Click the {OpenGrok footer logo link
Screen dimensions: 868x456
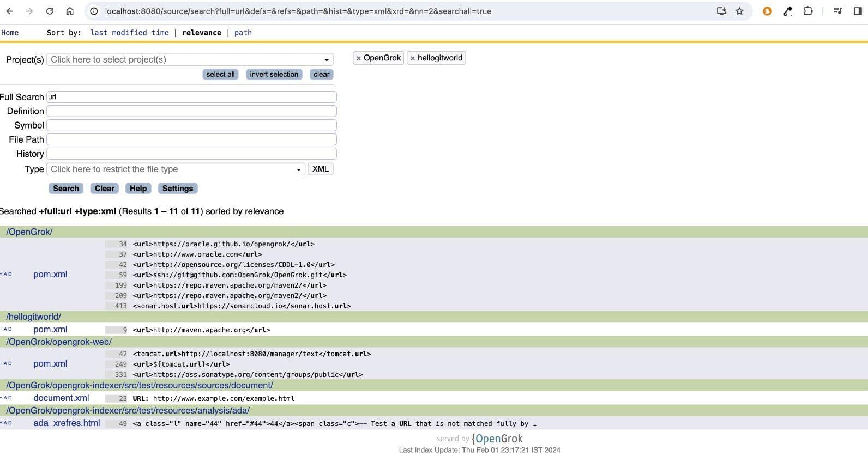(x=497, y=439)
